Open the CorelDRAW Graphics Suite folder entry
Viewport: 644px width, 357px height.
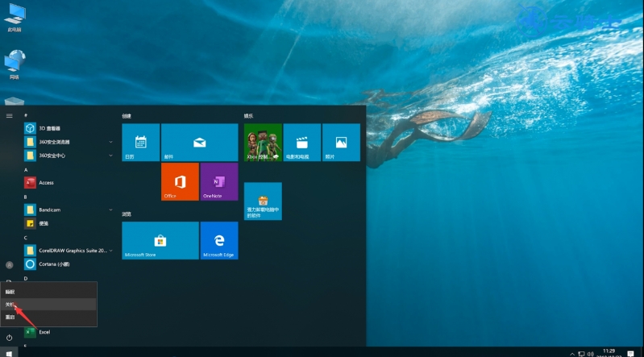(x=68, y=250)
